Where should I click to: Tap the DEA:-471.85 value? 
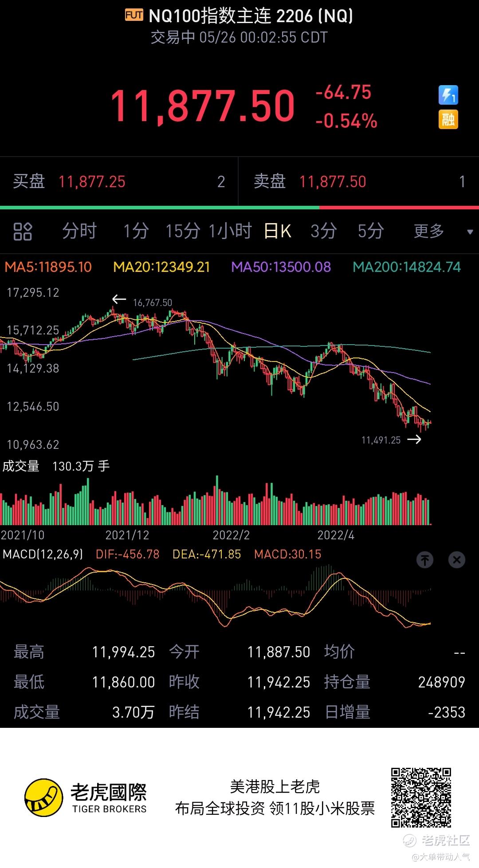(207, 554)
